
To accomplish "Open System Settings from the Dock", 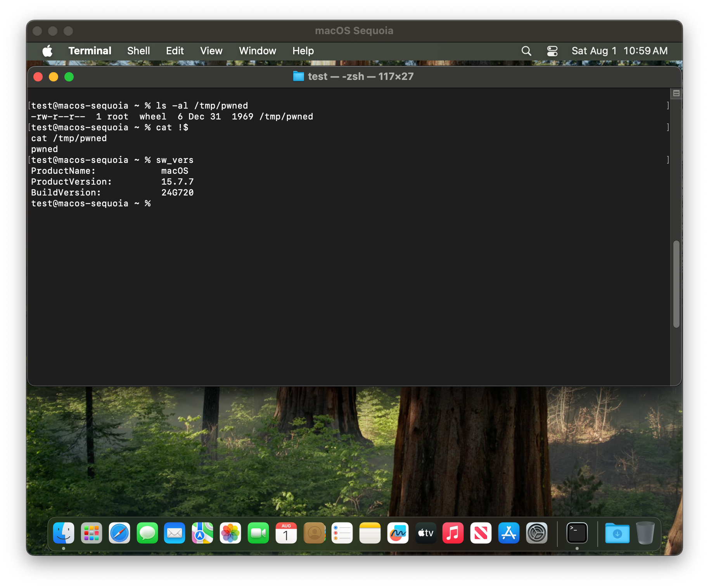I will tap(537, 533).
